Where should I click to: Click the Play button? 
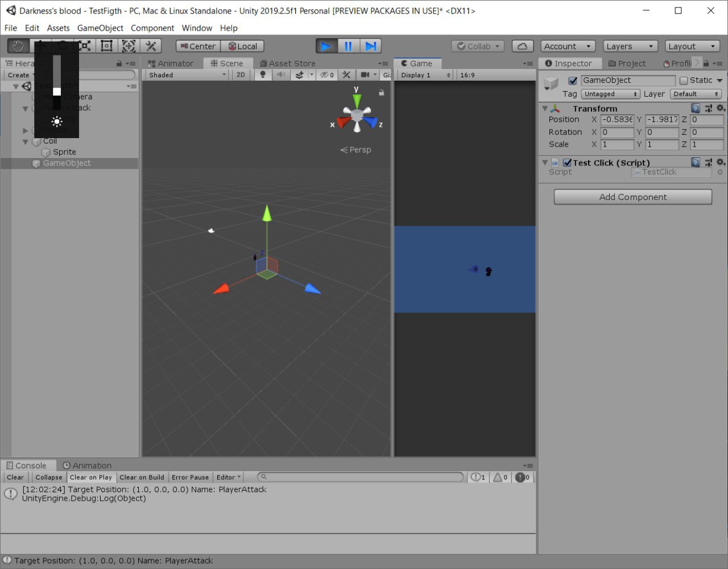tap(326, 46)
